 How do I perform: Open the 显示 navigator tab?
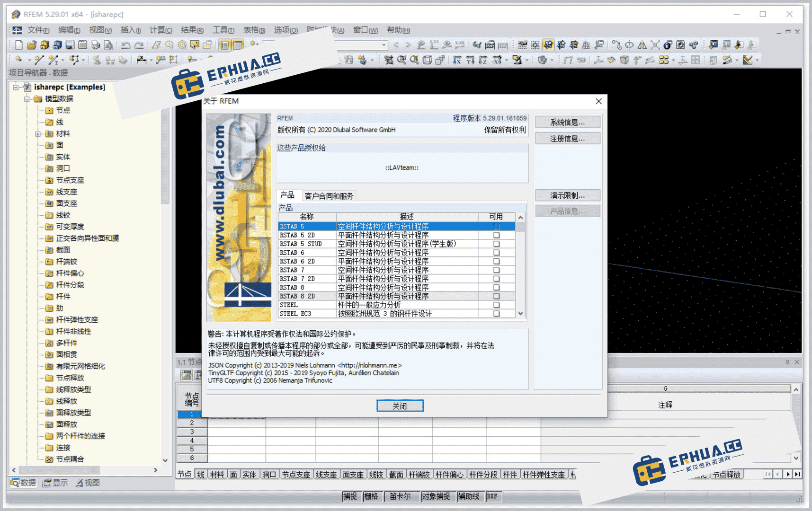click(55, 483)
